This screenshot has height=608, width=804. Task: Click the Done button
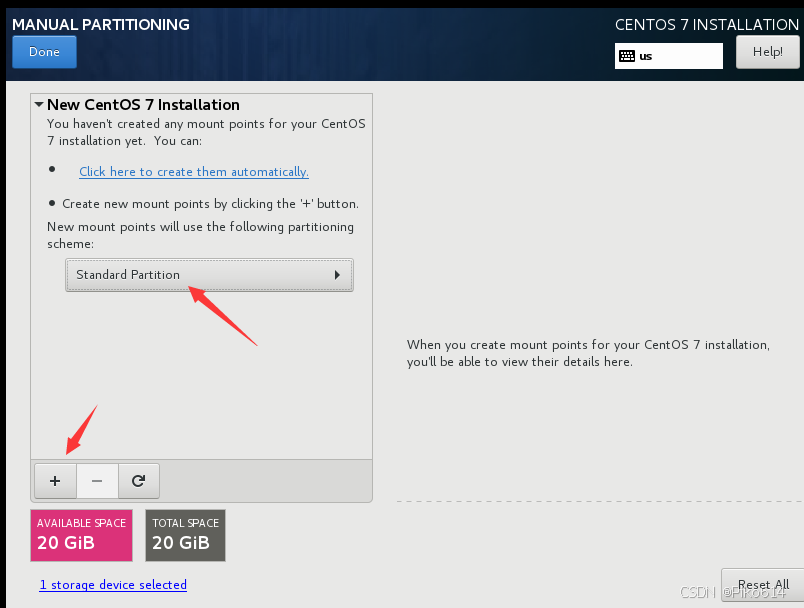45,52
